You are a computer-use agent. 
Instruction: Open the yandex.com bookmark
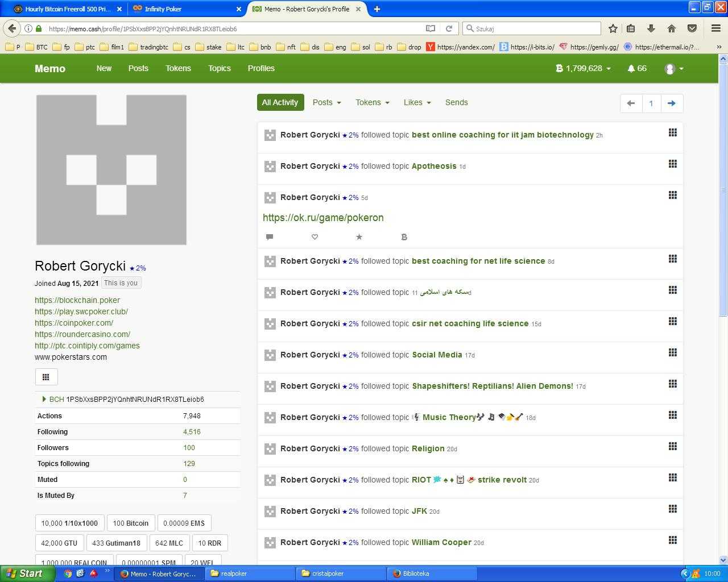tap(460, 47)
